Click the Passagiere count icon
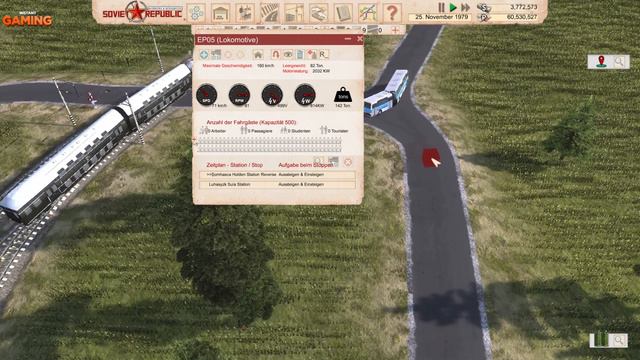Screen dimensions: 640x360 pyautogui.click(x=244, y=130)
